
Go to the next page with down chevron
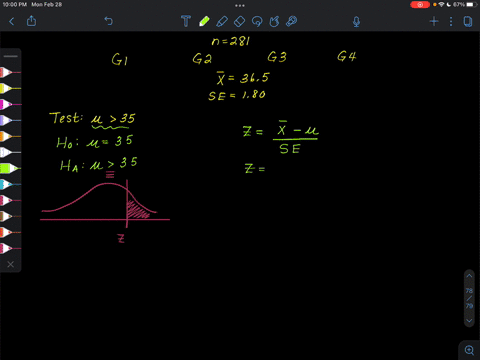pos(469,321)
